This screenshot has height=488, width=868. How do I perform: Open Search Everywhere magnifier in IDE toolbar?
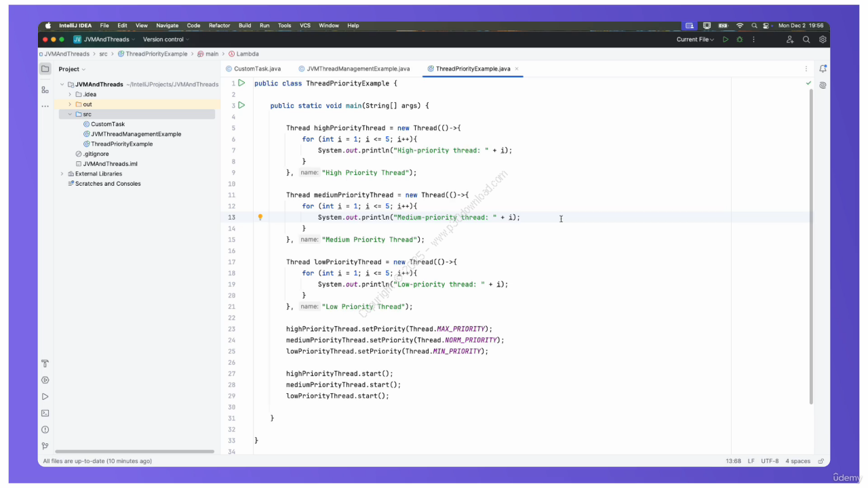pos(806,39)
